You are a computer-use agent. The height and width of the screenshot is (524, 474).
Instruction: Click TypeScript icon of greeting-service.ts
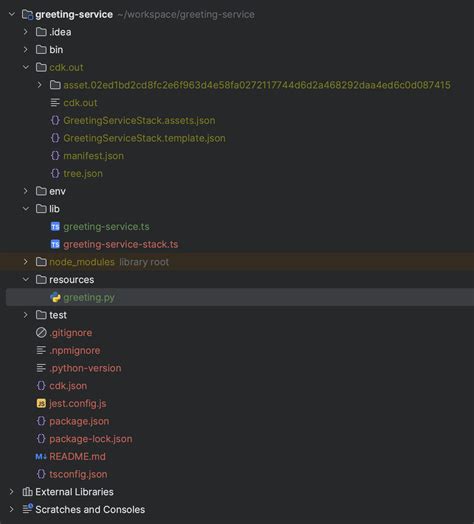(x=55, y=227)
